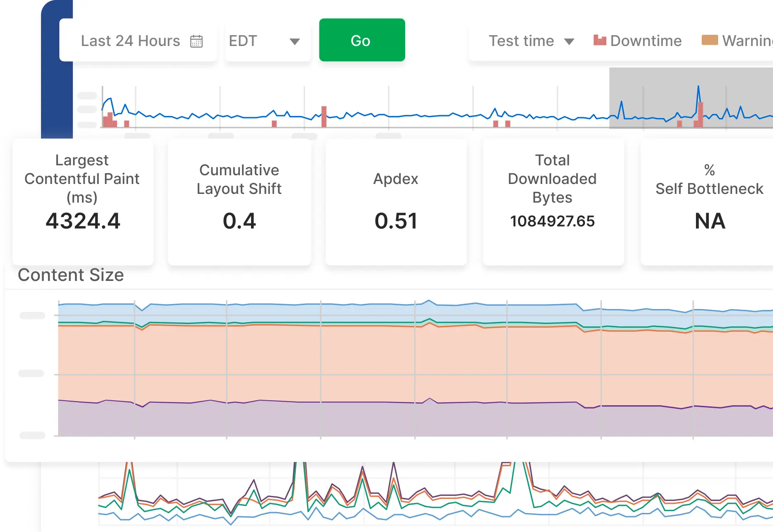Click the calendar icon to pick custom dates
This screenshot has width=773, height=532.
point(197,40)
